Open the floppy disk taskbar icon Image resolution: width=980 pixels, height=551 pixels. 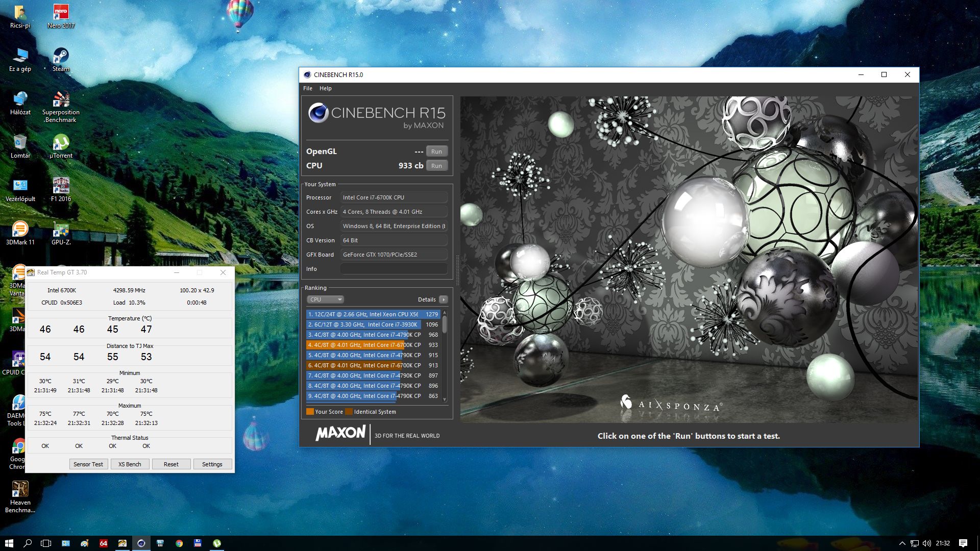coord(198,543)
